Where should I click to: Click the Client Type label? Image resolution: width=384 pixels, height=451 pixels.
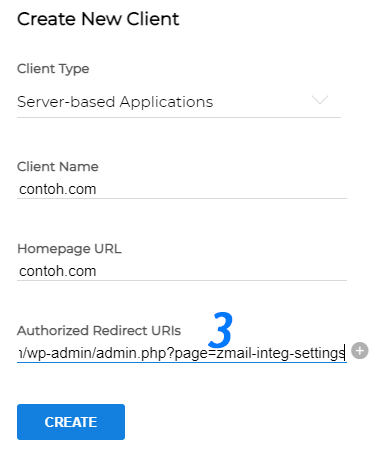tap(53, 69)
